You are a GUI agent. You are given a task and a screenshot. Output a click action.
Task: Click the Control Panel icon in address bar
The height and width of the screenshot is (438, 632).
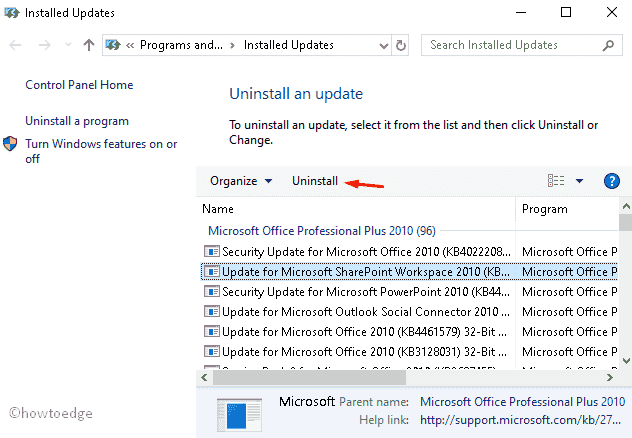[113, 45]
